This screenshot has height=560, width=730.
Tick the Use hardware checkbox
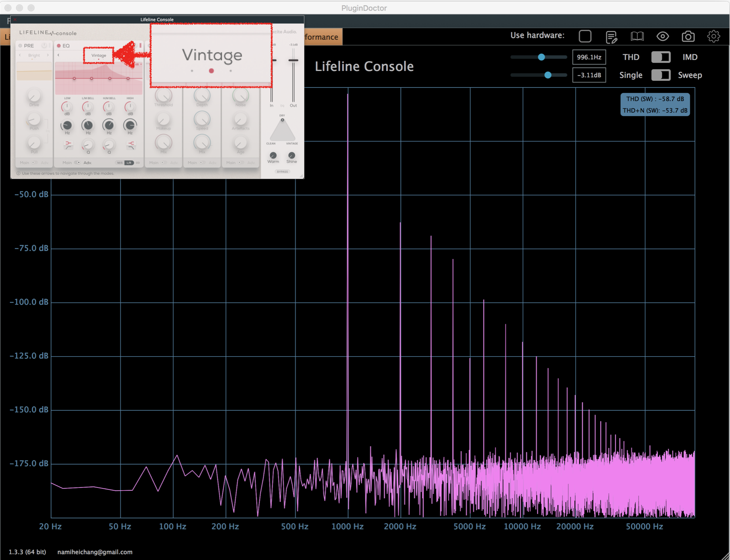tap(585, 36)
